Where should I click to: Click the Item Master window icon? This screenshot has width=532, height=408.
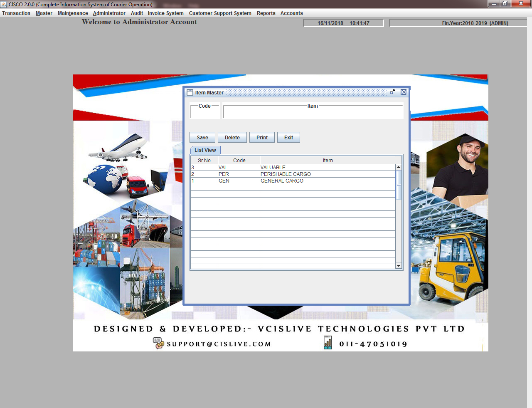[x=190, y=92]
